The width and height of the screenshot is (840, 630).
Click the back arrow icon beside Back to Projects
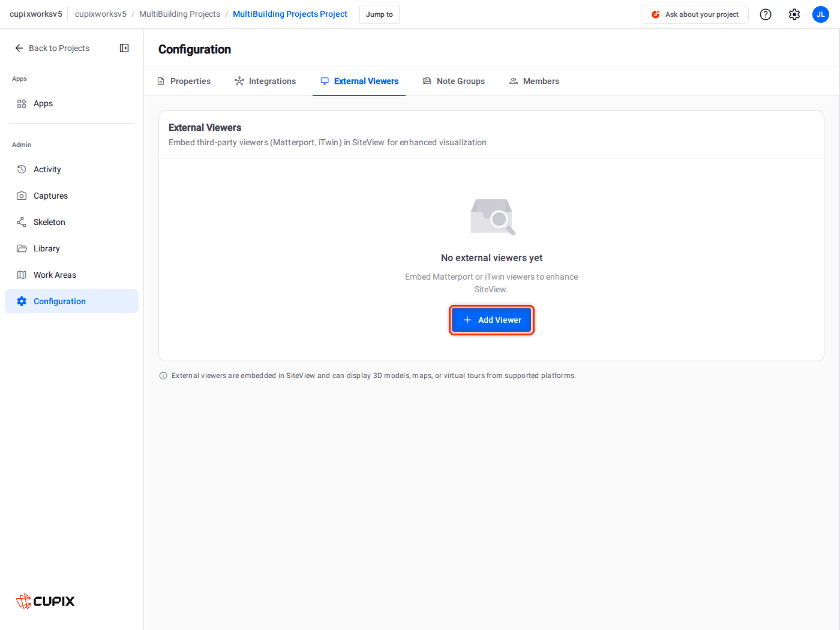tap(19, 48)
